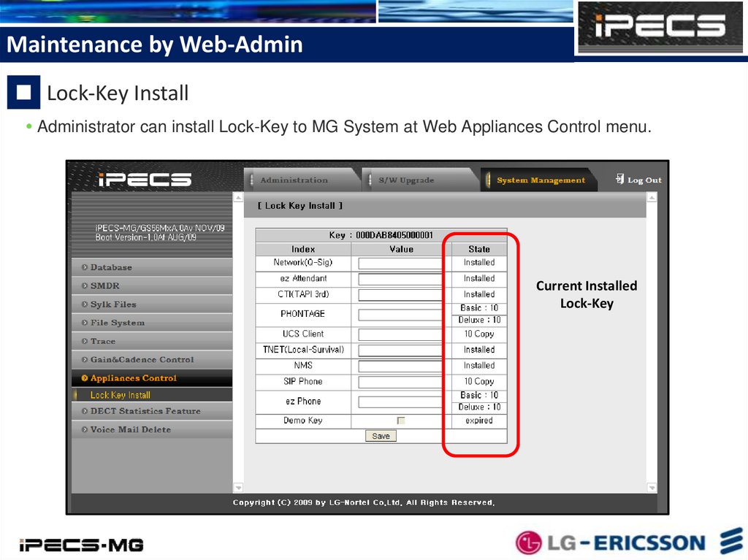The width and height of the screenshot is (748, 560).
Task: Open the SMDR menu item
Action: (x=152, y=286)
